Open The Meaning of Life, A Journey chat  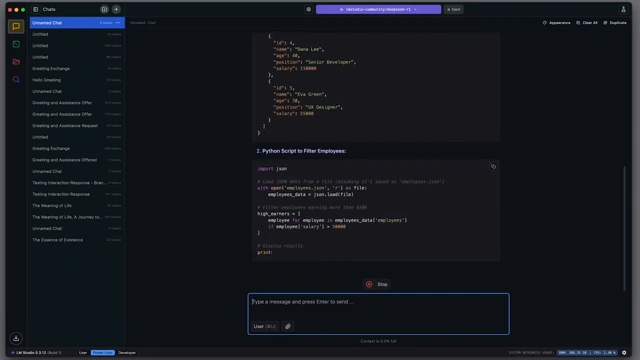(x=77, y=217)
